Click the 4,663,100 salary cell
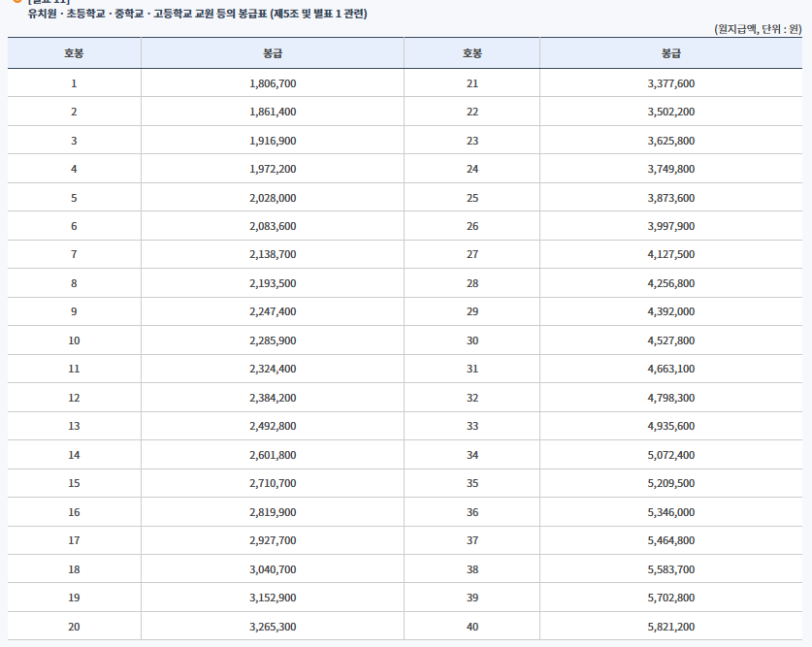The height and width of the screenshot is (647, 812). point(670,369)
